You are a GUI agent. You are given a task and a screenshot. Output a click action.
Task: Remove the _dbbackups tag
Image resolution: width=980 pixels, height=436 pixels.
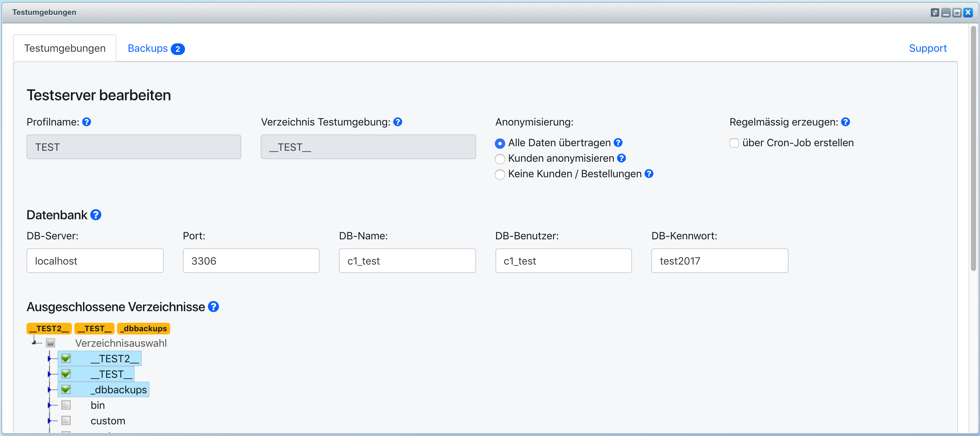(x=143, y=328)
